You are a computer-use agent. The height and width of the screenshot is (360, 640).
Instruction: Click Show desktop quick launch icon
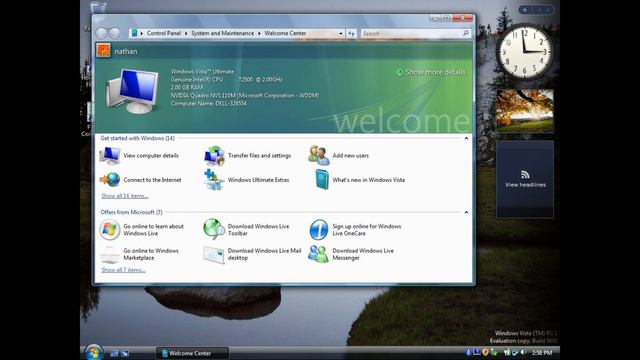tap(114, 353)
